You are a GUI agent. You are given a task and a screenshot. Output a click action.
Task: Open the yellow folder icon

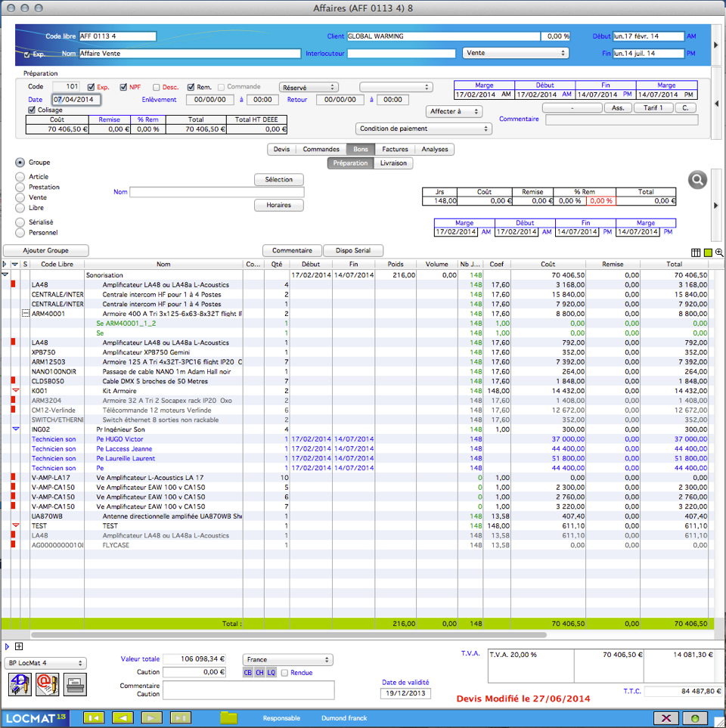[228, 718]
